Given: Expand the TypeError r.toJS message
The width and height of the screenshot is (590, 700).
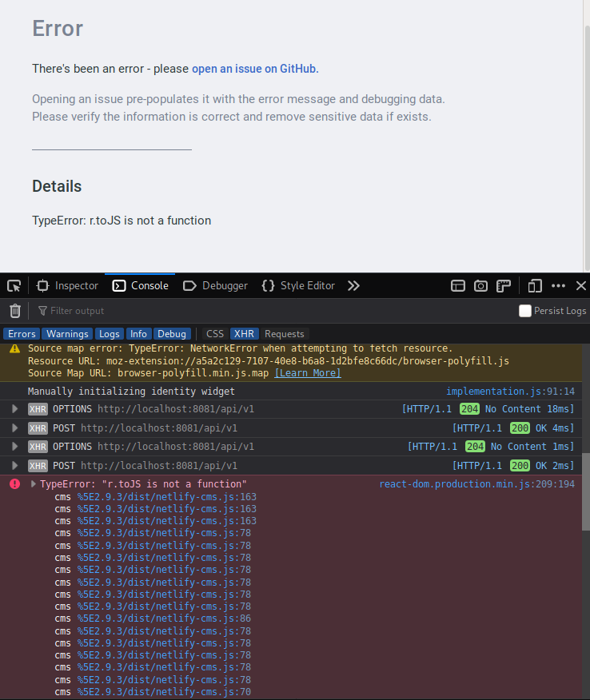Looking at the screenshot, I should pyautogui.click(x=33, y=484).
